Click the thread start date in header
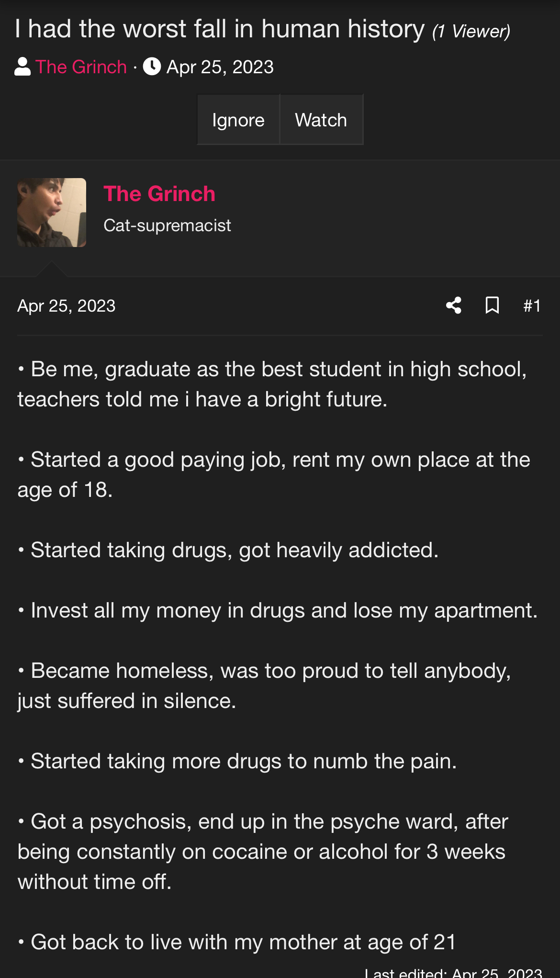 click(220, 67)
